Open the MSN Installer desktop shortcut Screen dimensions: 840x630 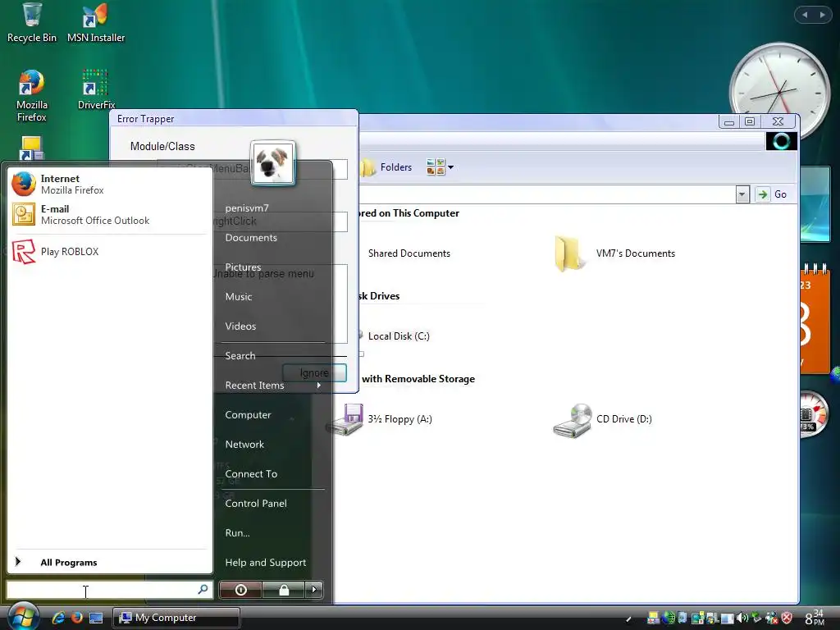[x=96, y=22]
